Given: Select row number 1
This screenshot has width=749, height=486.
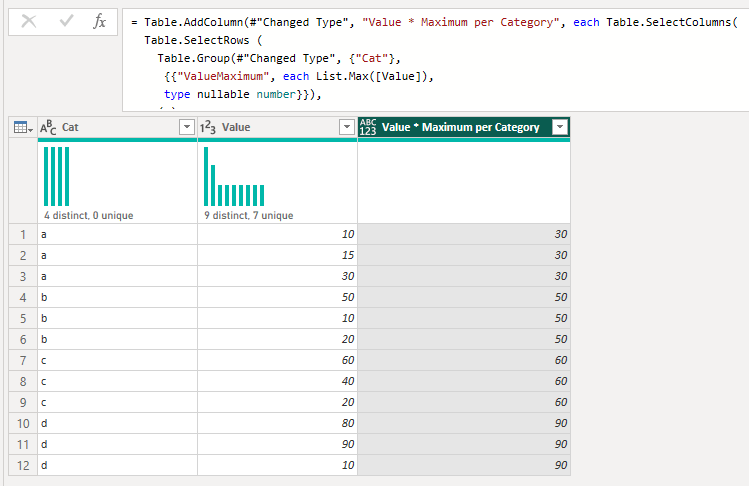Looking at the screenshot, I should pyautogui.click(x=22, y=233).
